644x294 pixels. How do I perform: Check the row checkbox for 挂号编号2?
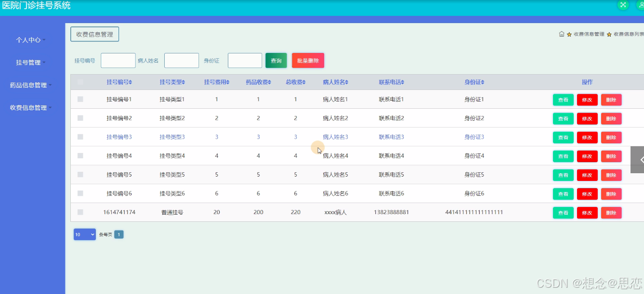tap(80, 118)
